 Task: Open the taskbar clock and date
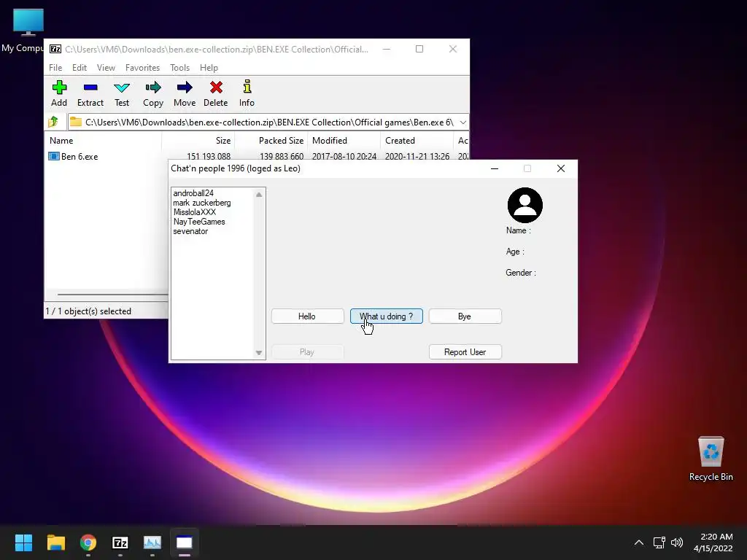(x=713, y=542)
